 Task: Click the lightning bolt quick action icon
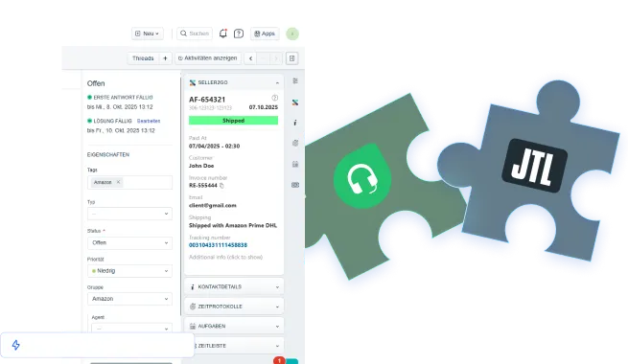point(15,345)
